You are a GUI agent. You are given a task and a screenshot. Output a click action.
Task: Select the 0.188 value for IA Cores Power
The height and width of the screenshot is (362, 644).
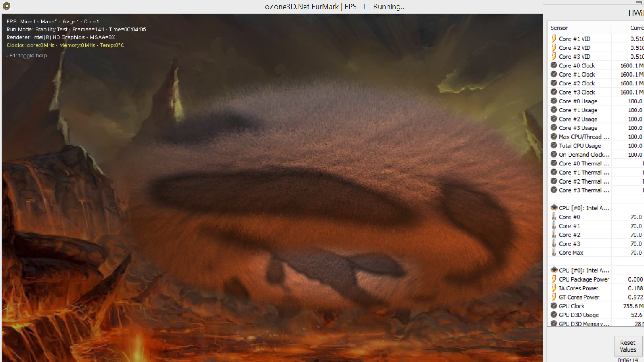[x=636, y=288]
